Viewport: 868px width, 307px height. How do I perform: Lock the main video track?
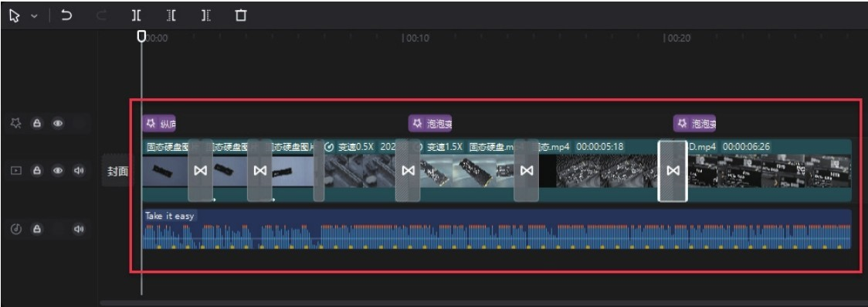pyautogui.click(x=36, y=171)
